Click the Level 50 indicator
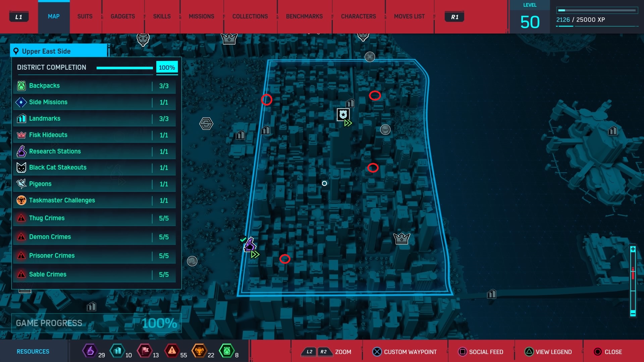The height and width of the screenshot is (362, 644). (530, 17)
